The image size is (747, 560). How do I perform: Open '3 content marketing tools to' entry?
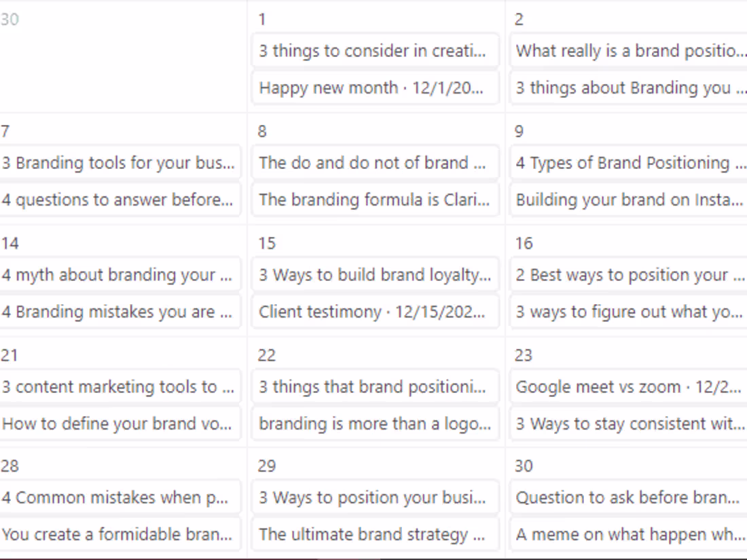pos(120,387)
